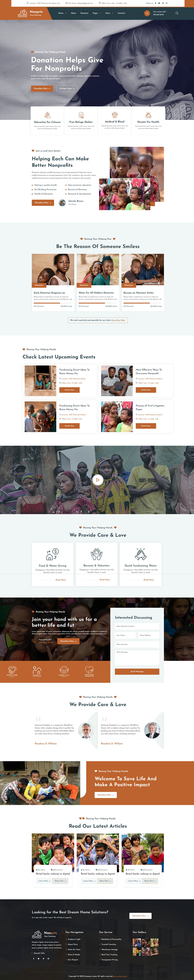Image resolution: width=194 pixels, height=980 pixels.
Task: Click the Medical & Blood service icon
Action: coord(115,114)
